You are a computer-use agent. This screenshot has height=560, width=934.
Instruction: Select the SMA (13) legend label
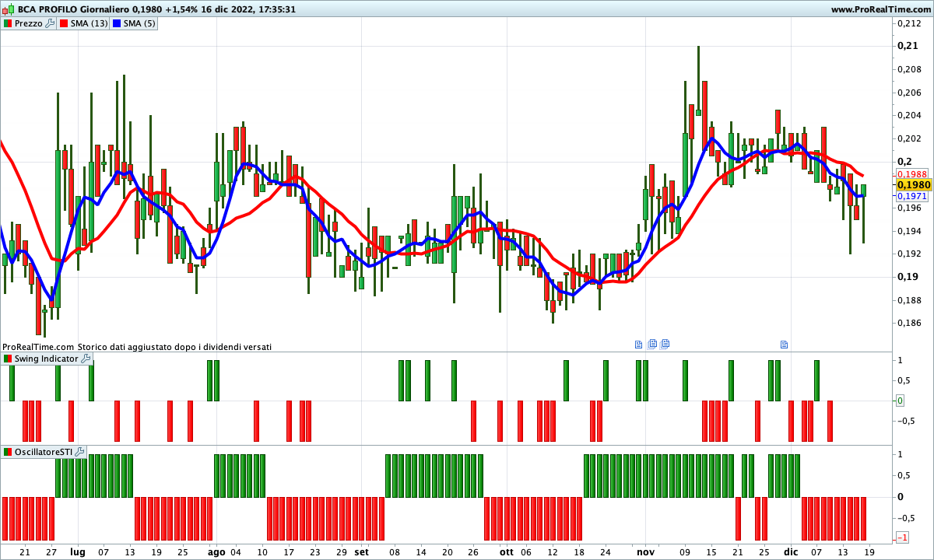point(89,23)
